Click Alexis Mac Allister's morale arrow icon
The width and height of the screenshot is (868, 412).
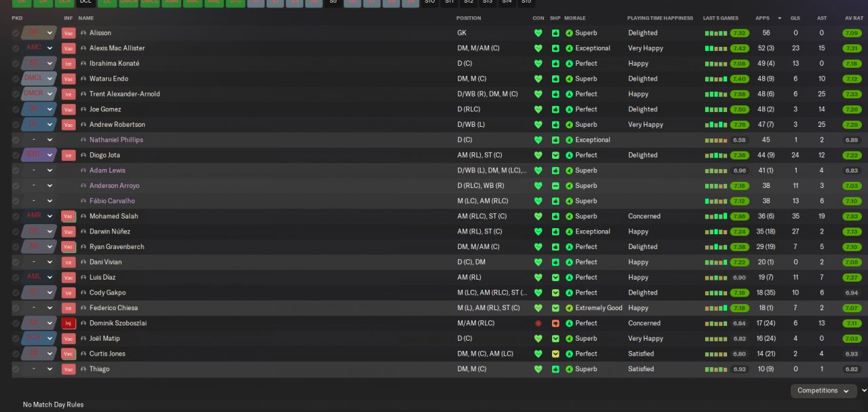(x=570, y=48)
